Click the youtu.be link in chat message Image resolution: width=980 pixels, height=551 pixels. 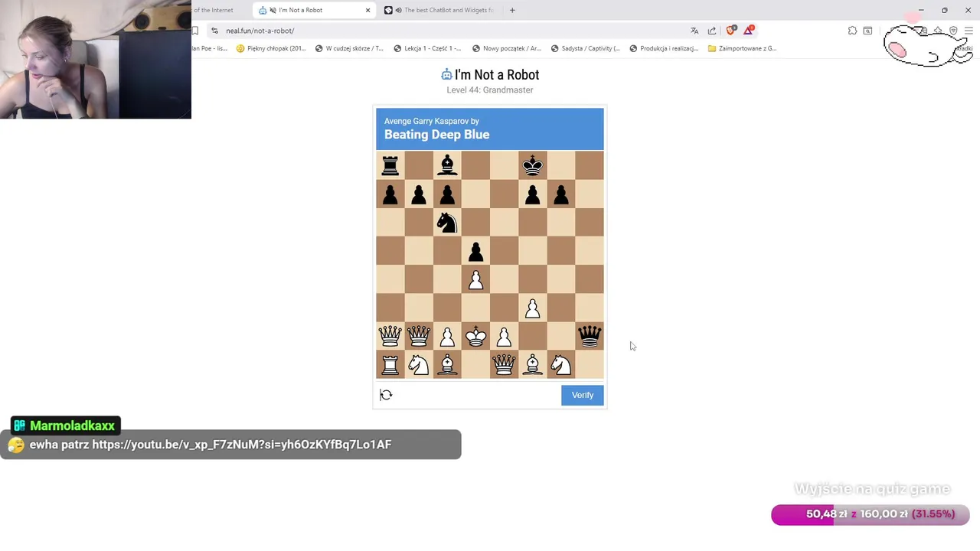click(x=242, y=445)
